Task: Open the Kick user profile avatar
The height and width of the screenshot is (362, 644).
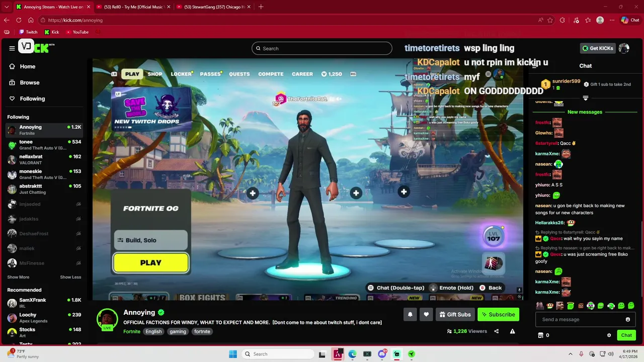Action: click(x=624, y=48)
